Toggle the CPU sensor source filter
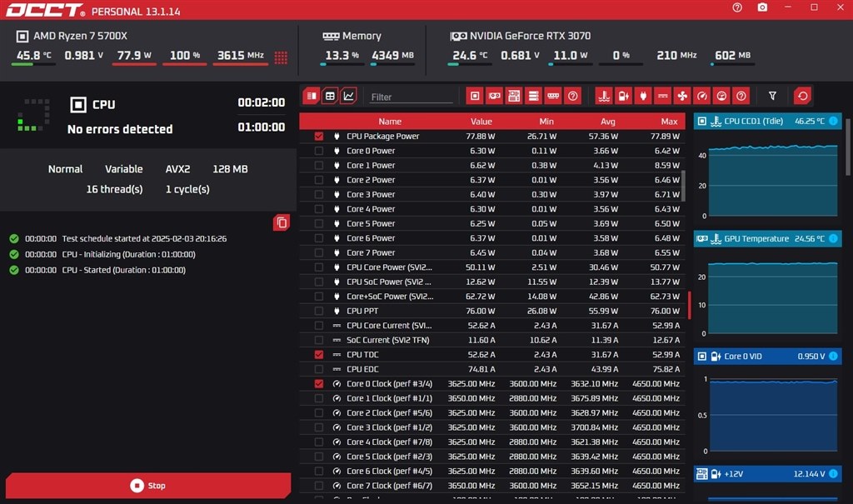 coord(475,97)
